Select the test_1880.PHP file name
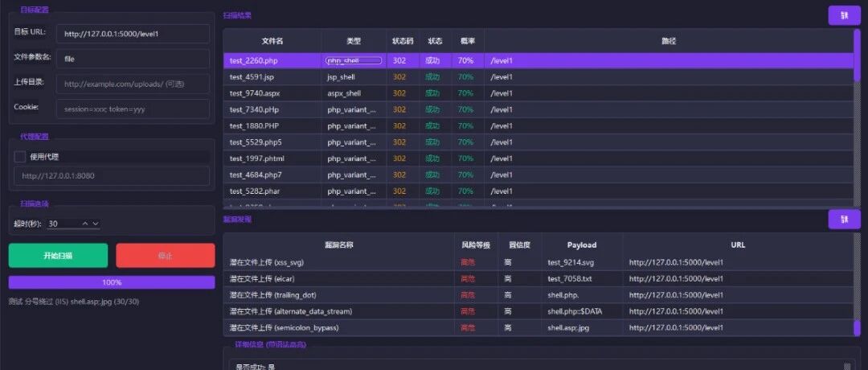Image resolution: width=868 pixels, height=370 pixels. tap(254, 125)
